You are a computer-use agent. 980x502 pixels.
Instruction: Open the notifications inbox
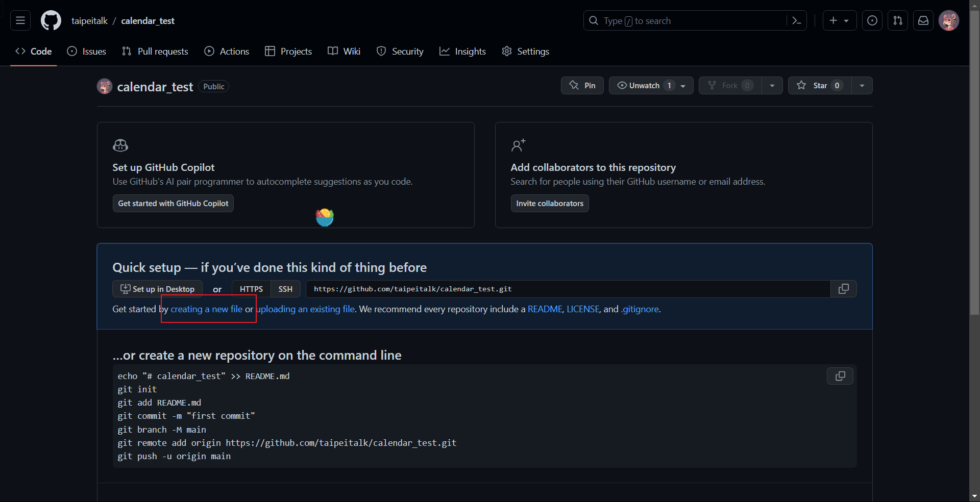click(923, 20)
